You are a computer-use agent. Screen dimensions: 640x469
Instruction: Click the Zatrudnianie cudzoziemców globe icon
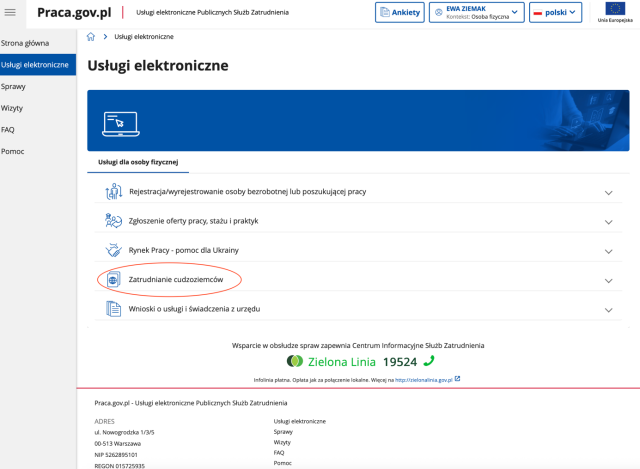coord(113,279)
